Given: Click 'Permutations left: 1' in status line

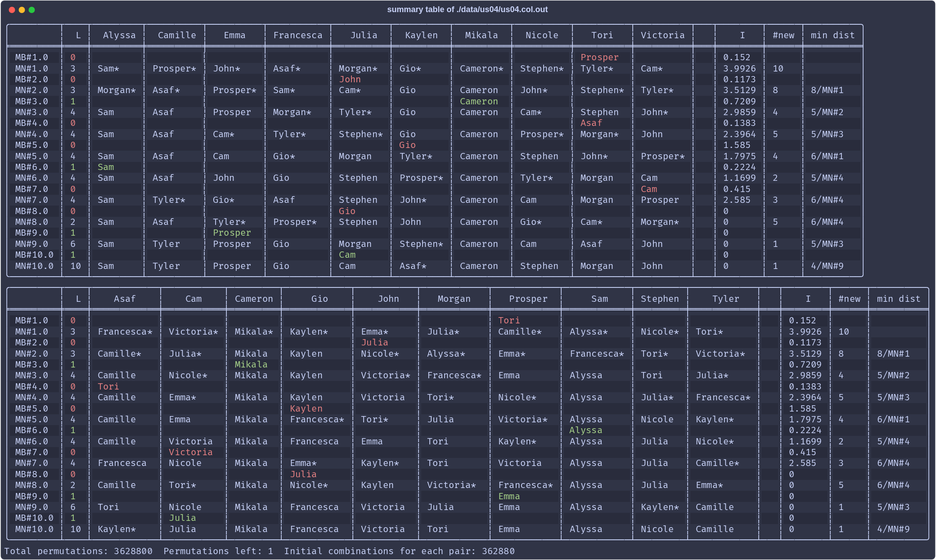Looking at the screenshot, I should [x=218, y=551].
